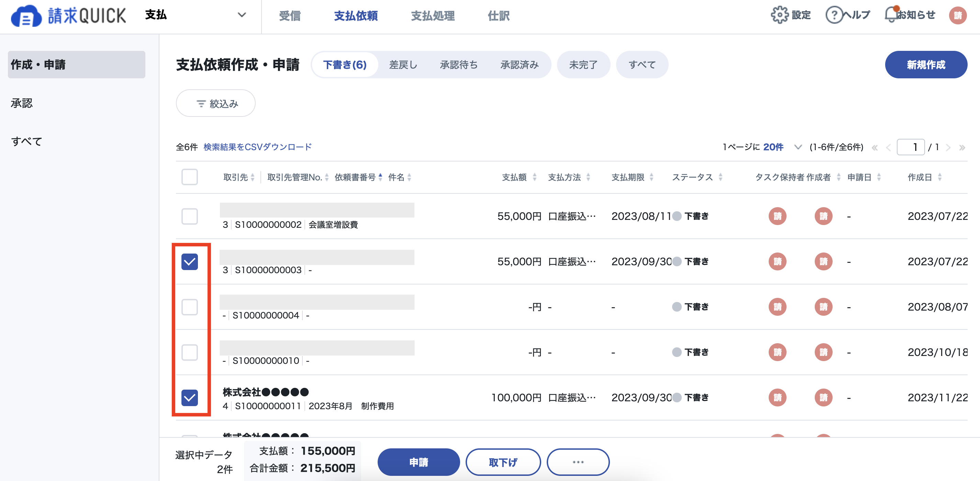The image size is (980, 481).
Task: Select the 承認済み status tab
Action: pos(519,65)
